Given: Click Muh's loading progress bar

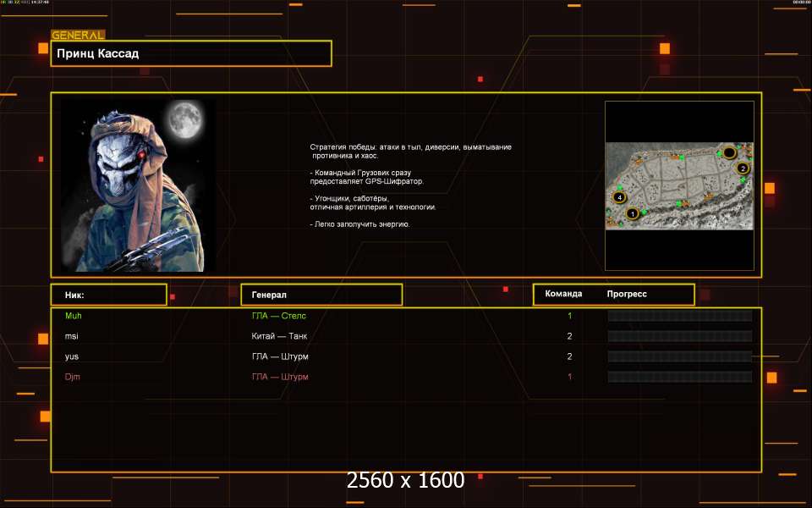Looking at the screenshot, I should tap(679, 316).
